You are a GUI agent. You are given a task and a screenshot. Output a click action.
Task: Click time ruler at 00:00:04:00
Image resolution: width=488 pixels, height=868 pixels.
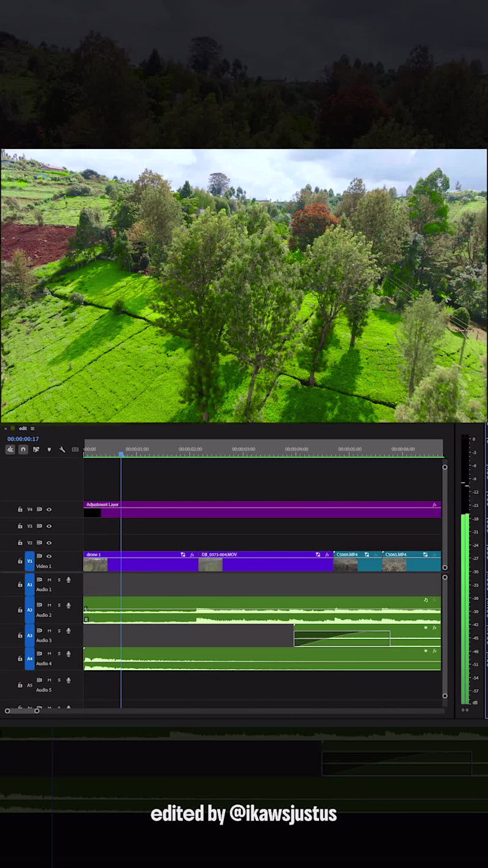click(296, 449)
